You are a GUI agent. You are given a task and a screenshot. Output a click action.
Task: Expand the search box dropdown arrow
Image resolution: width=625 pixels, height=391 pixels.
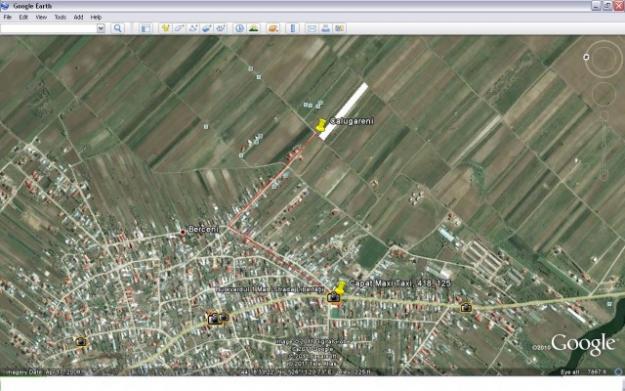point(101,28)
